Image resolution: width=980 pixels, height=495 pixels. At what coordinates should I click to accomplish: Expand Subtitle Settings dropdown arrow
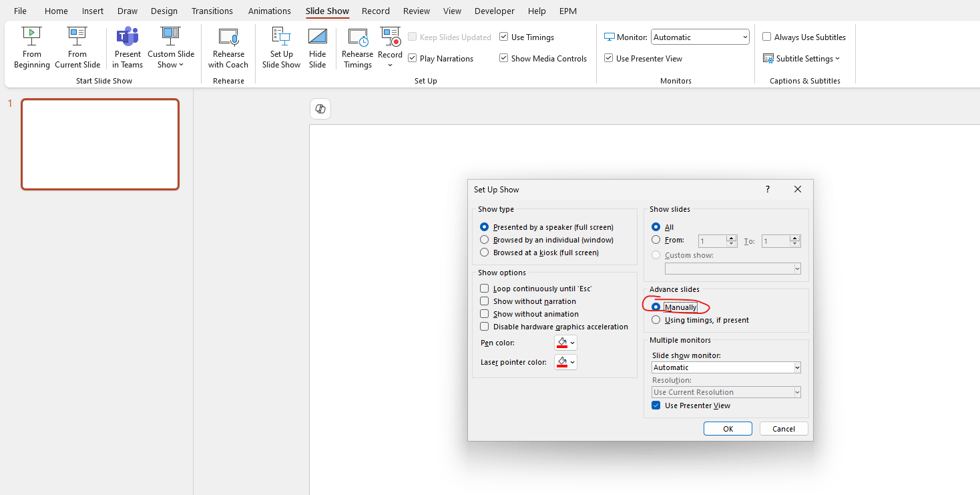[x=837, y=59]
